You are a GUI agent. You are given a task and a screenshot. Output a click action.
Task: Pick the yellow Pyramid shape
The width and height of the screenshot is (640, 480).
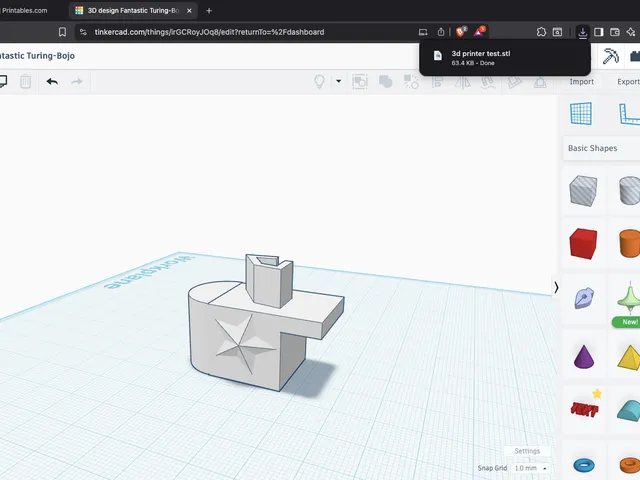coord(629,358)
